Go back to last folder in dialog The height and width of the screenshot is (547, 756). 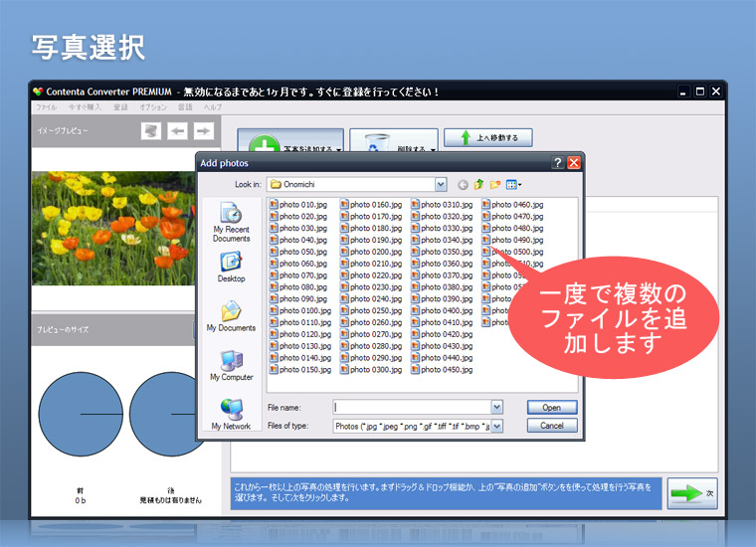463,185
